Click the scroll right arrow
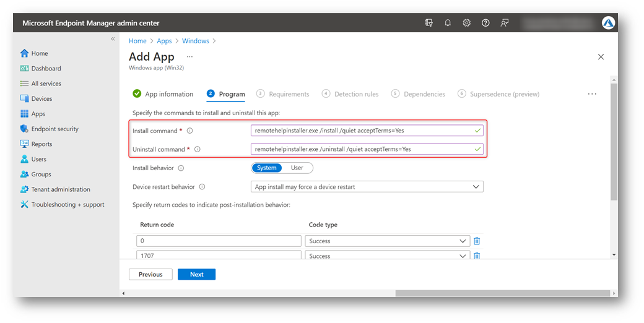 pyautogui.click(x=614, y=293)
